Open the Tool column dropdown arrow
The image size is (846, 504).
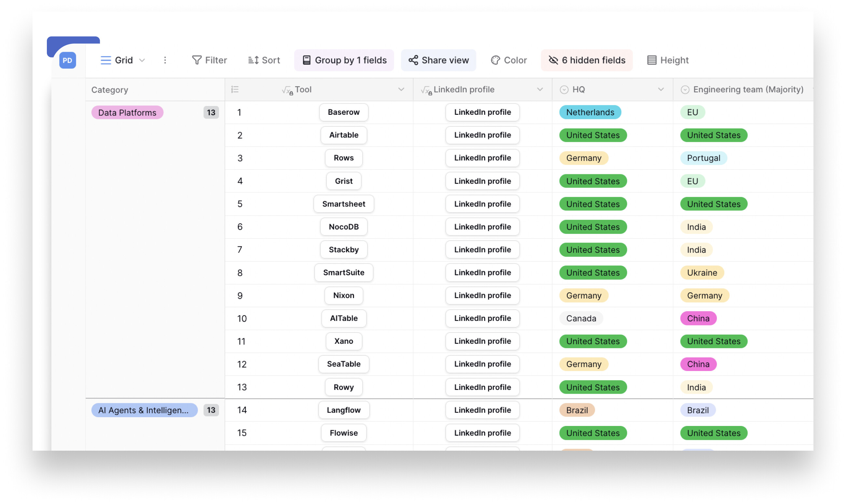pyautogui.click(x=401, y=89)
